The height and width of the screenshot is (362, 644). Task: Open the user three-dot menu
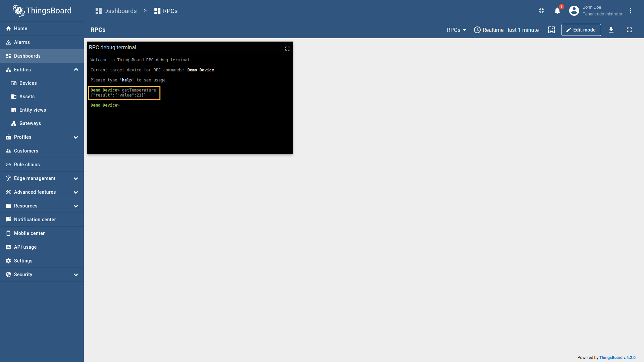(630, 11)
